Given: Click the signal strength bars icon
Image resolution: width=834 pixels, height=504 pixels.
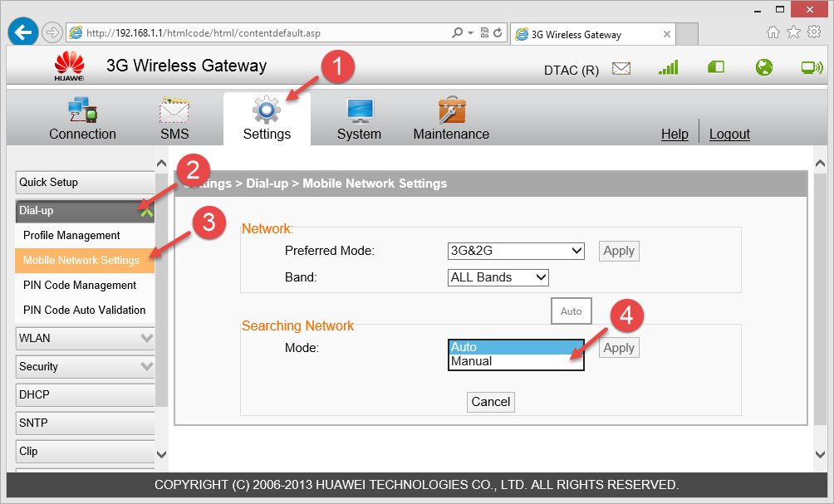Looking at the screenshot, I should pyautogui.click(x=668, y=68).
